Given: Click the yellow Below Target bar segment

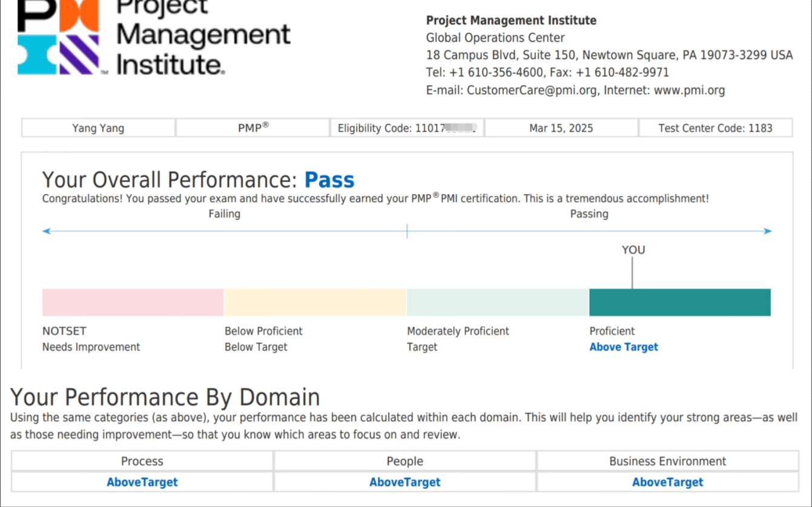Looking at the screenshot, I should tap(315, 303).
